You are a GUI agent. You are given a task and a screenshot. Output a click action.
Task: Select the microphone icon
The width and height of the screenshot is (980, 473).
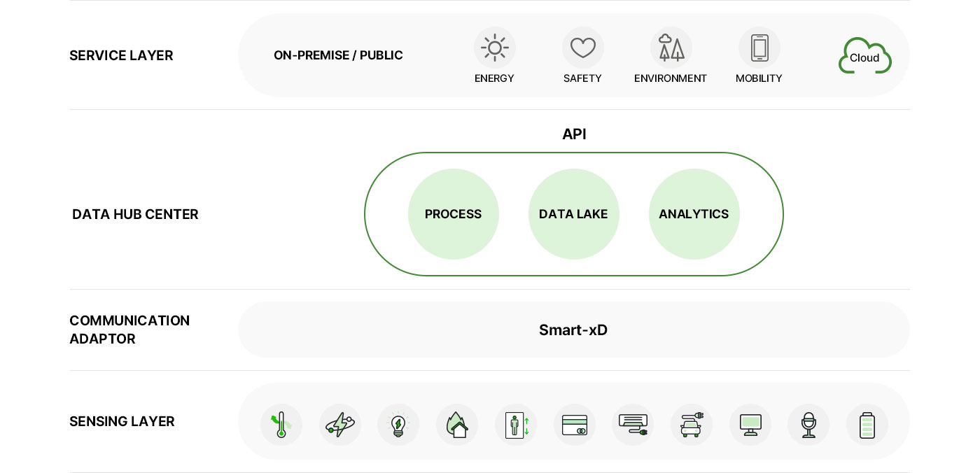click(x=808, y=425)
